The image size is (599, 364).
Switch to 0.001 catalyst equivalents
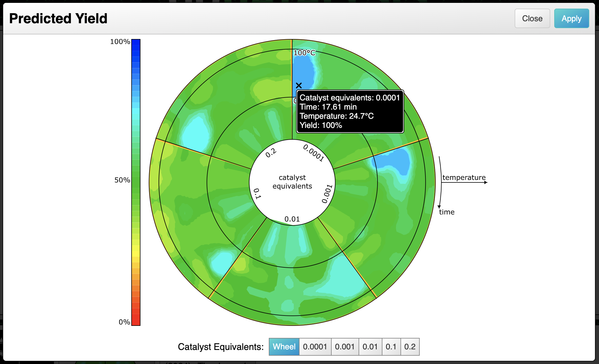point(345,347)
